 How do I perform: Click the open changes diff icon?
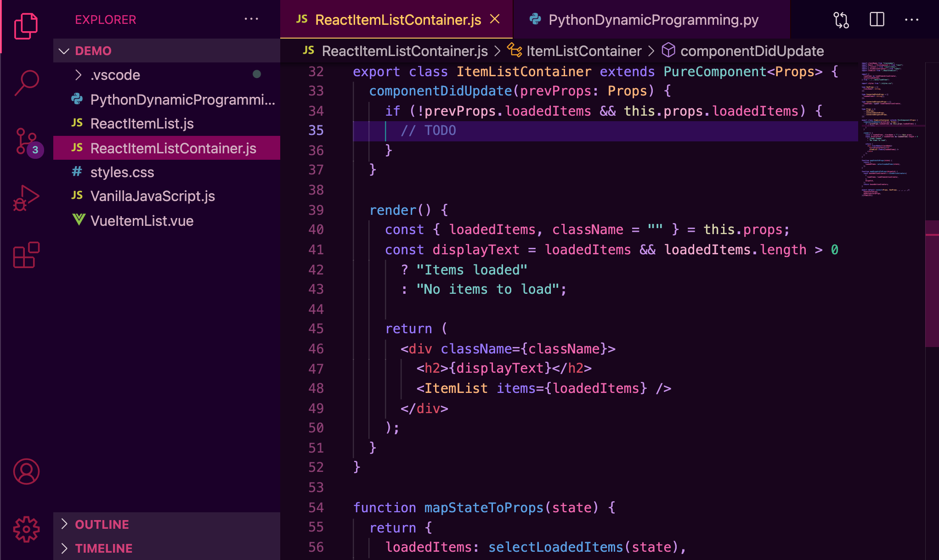(841, 19)
